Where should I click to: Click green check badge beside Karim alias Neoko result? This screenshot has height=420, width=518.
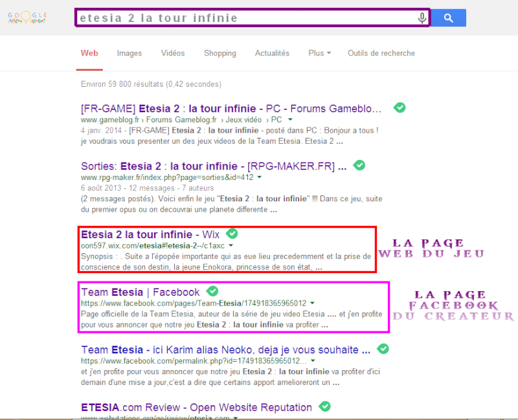[383, 348]
